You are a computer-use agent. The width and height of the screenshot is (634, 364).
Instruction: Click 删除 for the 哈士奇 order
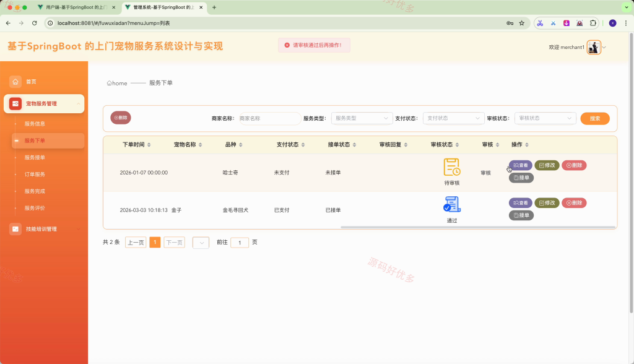pyautogui.click(x=574, y=165)
